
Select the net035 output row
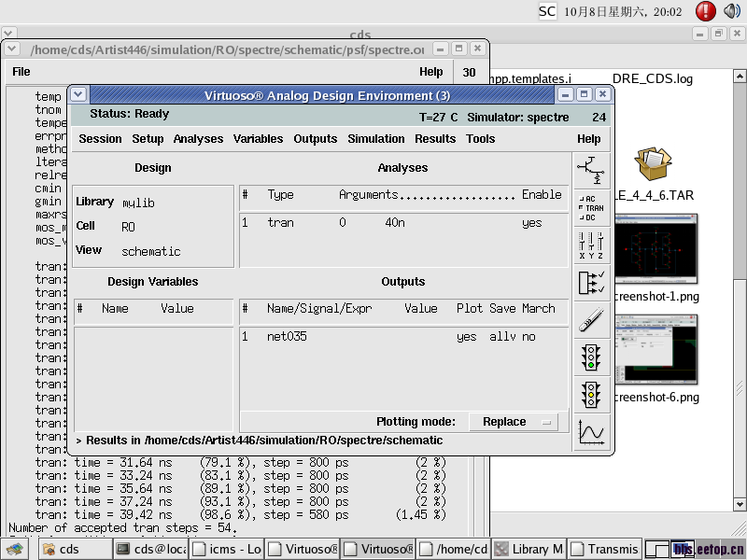coord(287,336)
